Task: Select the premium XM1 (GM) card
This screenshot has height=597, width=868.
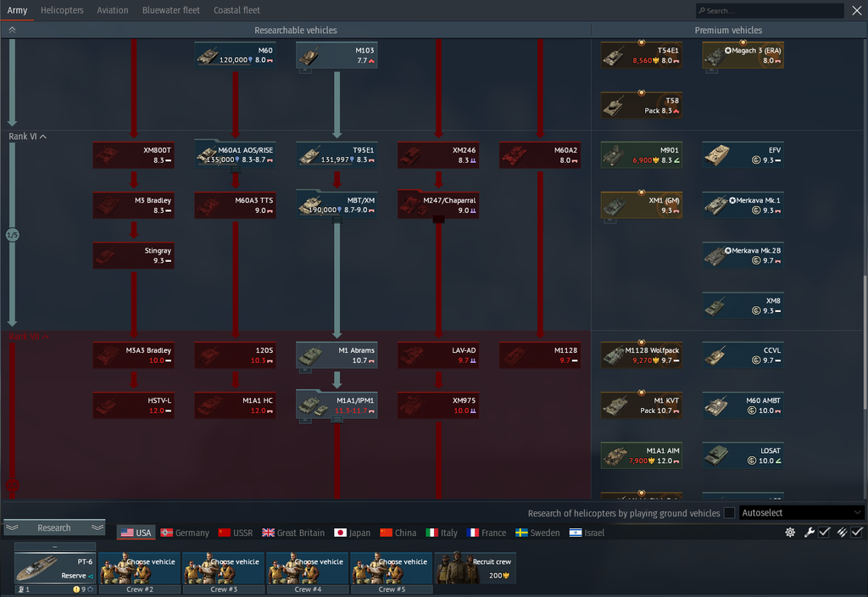Action: click(x=642, y=205)
